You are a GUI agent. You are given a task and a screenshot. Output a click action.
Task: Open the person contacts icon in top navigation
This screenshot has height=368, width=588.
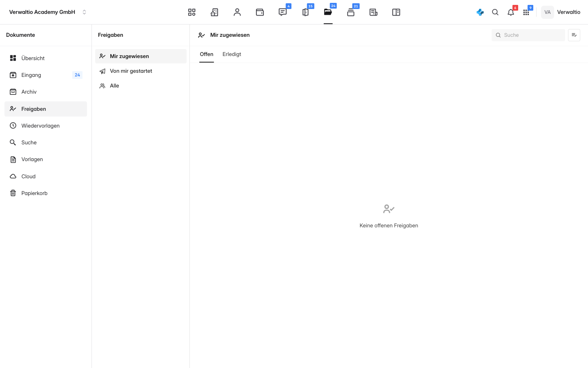coord(237,12)
